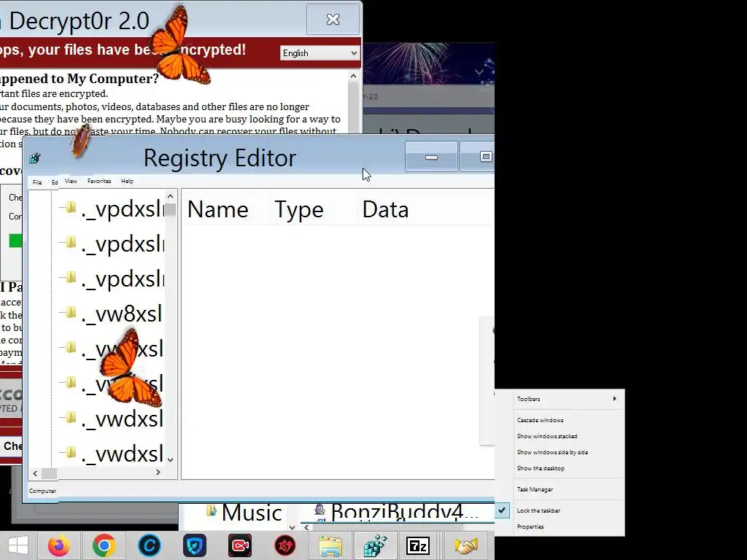Click Computer path in Registry status bar
Image resolution: width=747 pixels, height=560 pixels.
(42, 491)
